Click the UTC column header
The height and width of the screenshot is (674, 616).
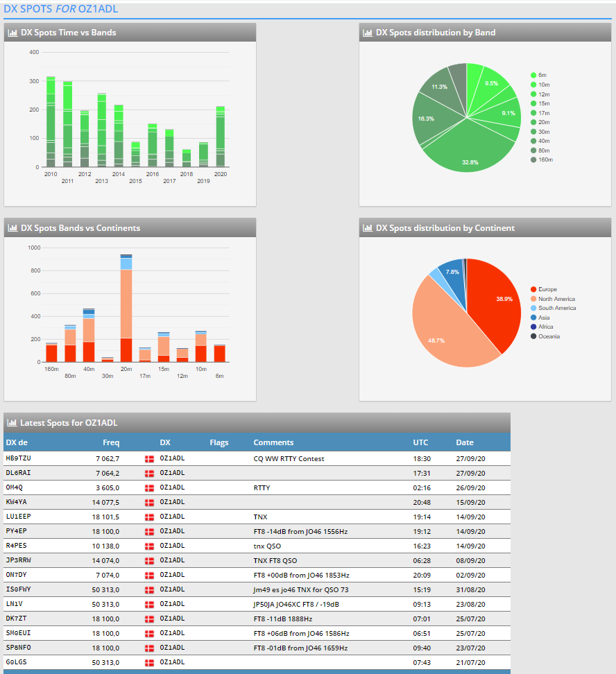[420, 442]
